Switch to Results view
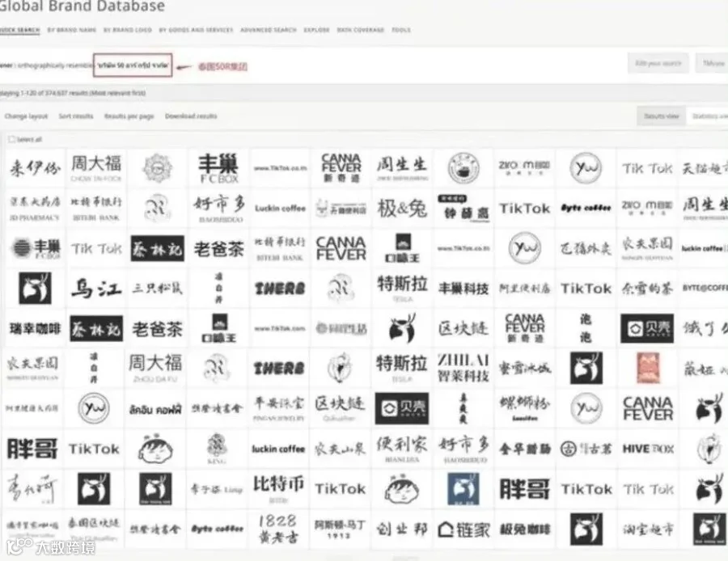Screen dimensions: 728x561 661,116
